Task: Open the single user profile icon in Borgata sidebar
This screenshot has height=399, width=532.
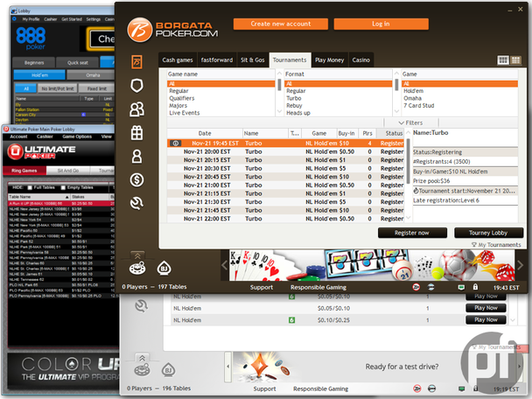Action: click(x=136, y=157)
